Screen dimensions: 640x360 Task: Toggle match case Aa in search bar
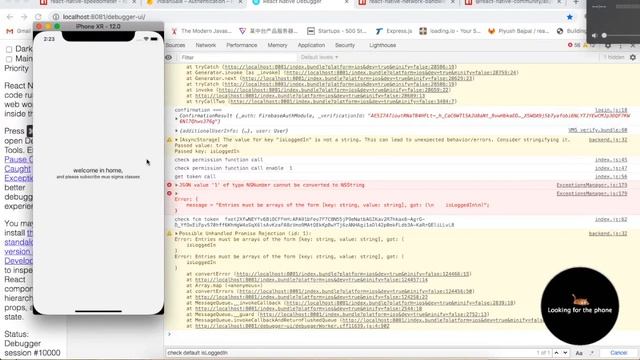click(579, 353)
